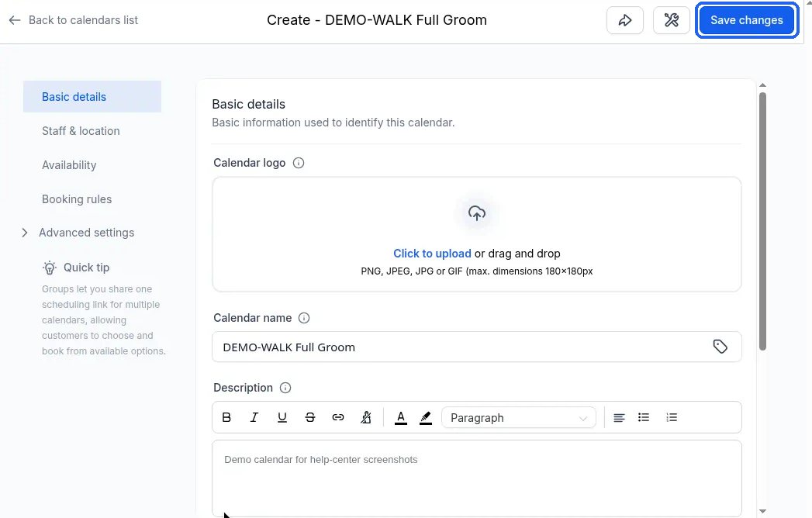
Task: Open the highlight color picker
Action: pyautogui.click(x=426, y=417)
